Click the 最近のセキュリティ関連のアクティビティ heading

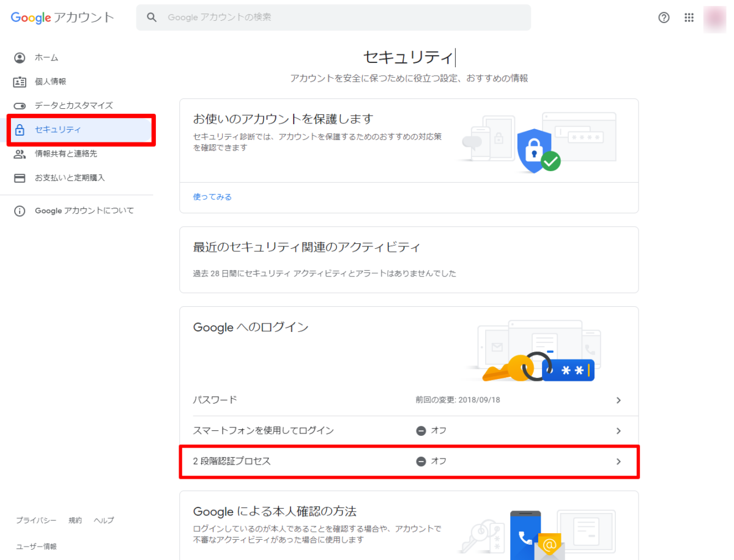coord(306,248)
